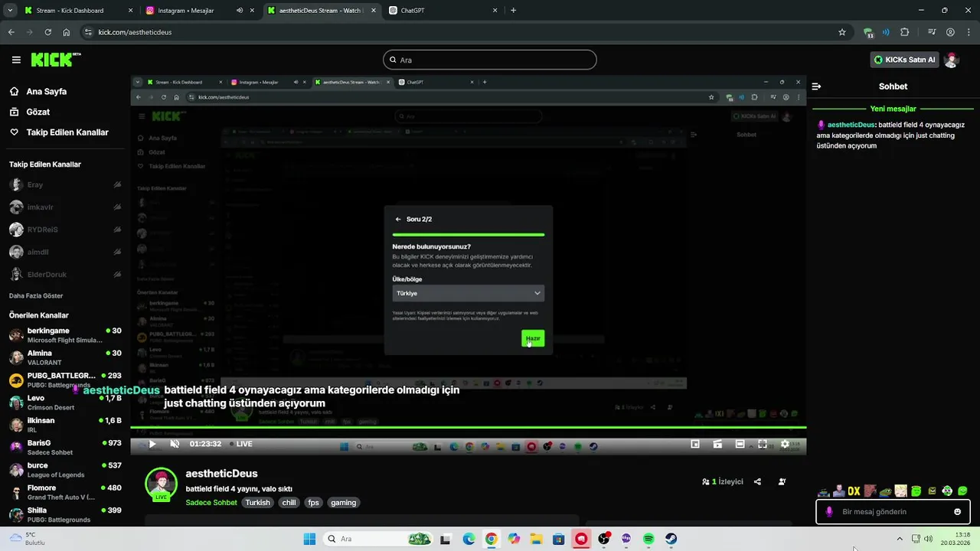This screenshot has height=551, width=980.
Task: Open Steam from the taskbar
Action: (671, 539)
